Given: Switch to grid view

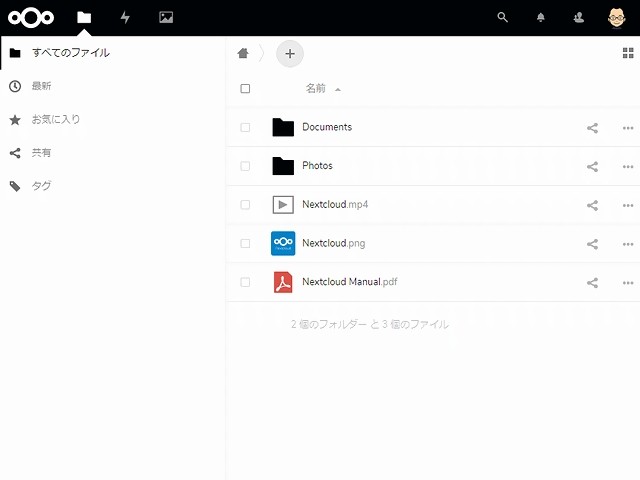Looking at the screenshot, I should pyautogui.click(x=627, y=54).
